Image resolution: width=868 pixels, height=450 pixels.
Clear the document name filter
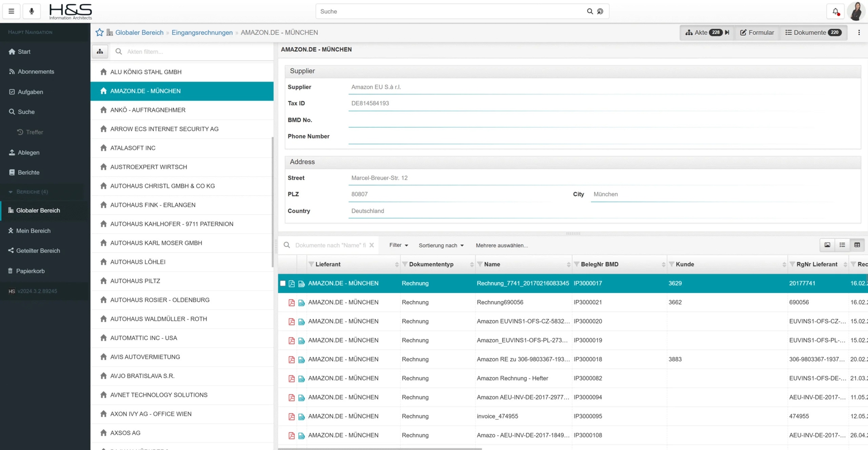tap(372, 245)
